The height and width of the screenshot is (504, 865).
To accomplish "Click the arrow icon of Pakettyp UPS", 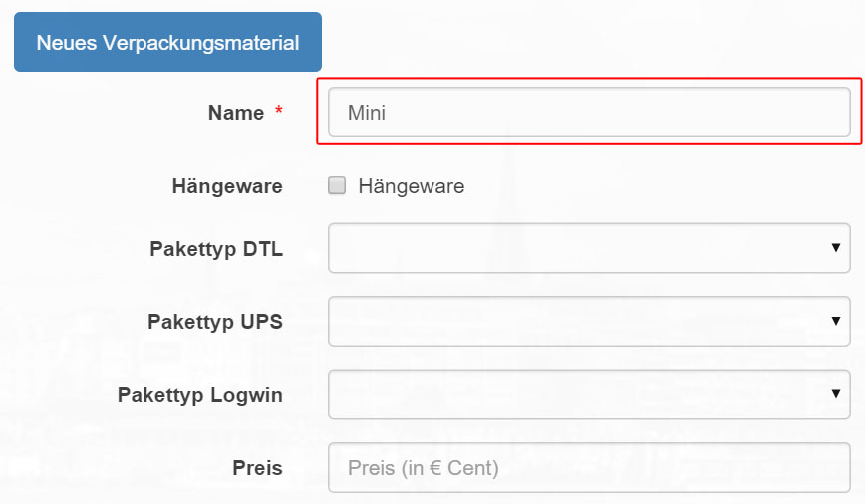I will [836, 321].
